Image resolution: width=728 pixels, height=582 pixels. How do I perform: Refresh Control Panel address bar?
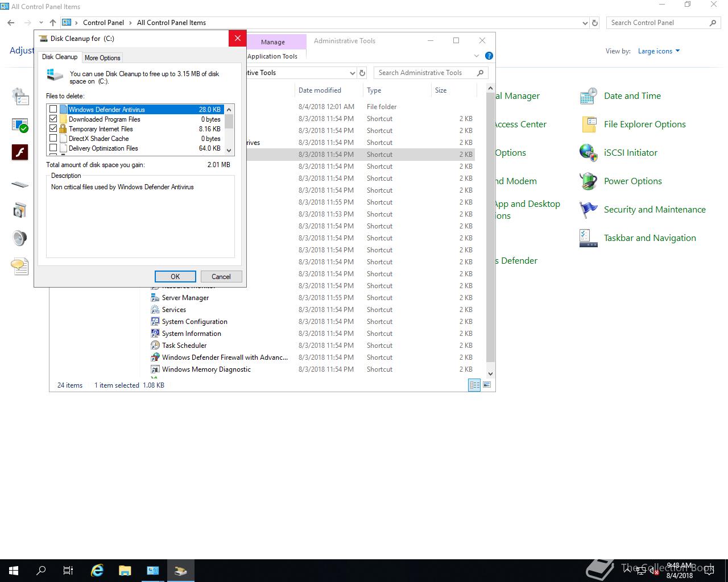click(x=595, y=23)
